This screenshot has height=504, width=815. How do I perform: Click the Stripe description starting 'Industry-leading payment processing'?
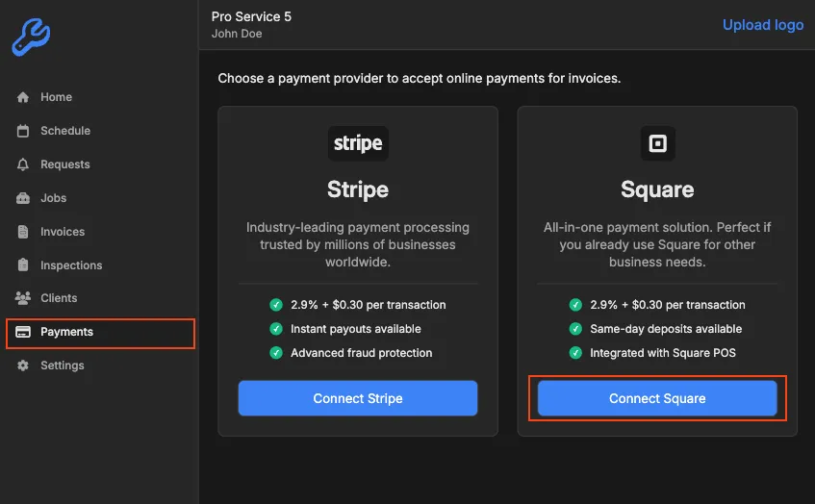point(358,244)
